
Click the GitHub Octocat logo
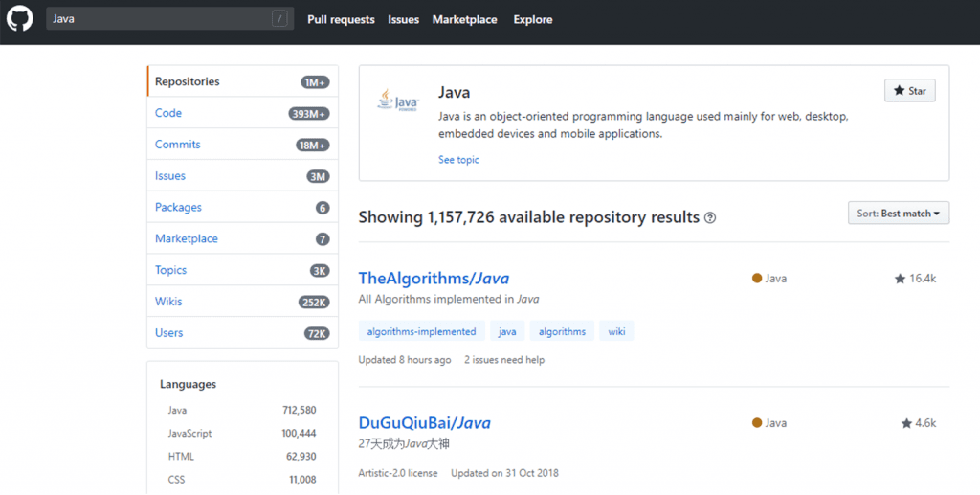tap(20, 19)
